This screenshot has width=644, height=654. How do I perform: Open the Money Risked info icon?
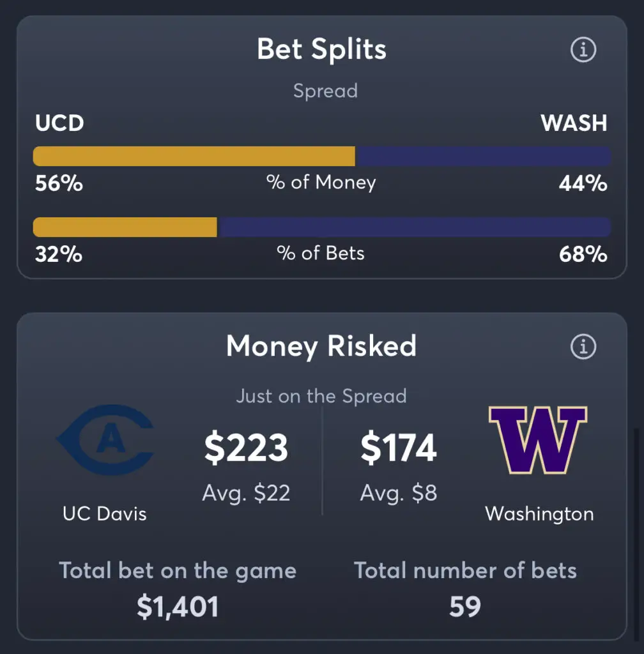(583, 347)
